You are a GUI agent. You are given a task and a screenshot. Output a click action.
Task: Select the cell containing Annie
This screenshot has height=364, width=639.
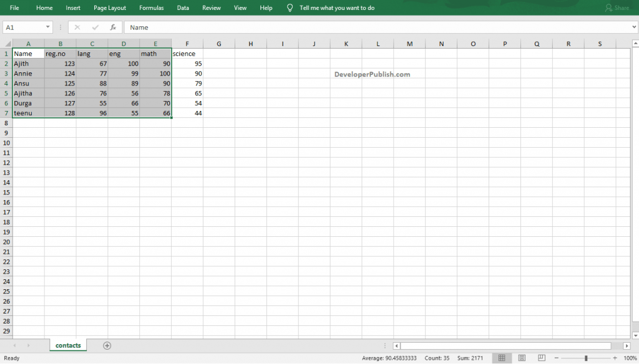[x=28, y=74]
